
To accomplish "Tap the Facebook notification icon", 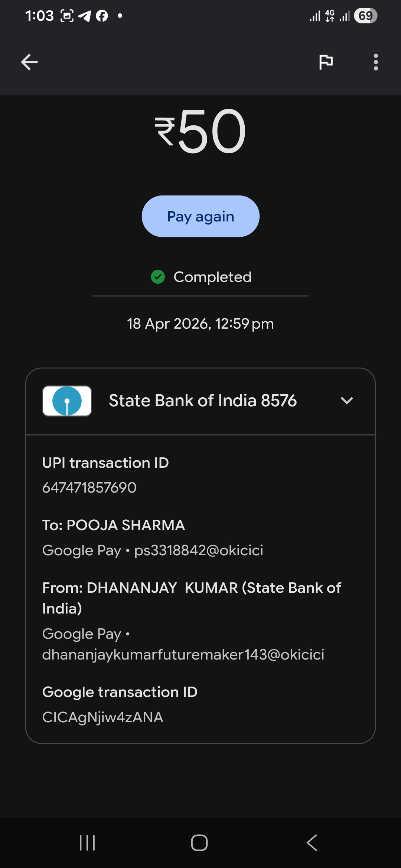I will pos(102,16).
